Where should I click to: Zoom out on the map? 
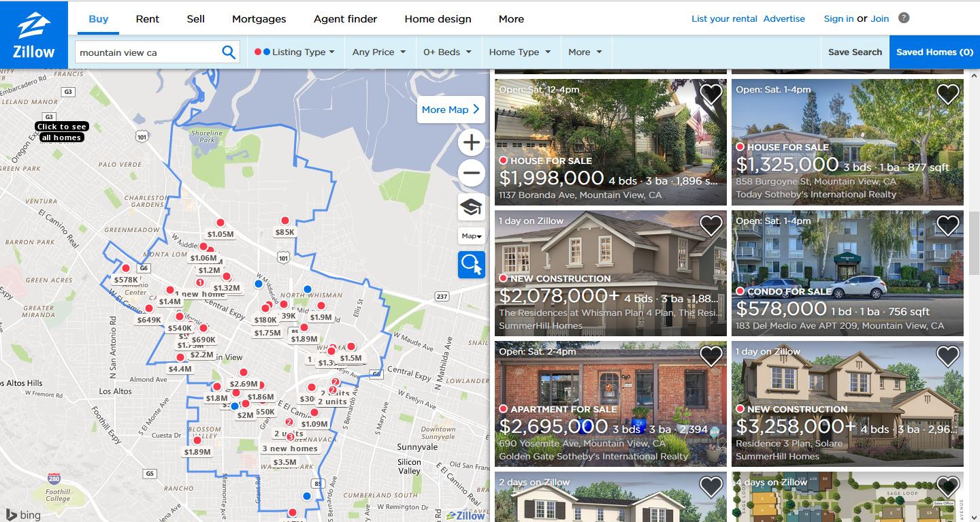[x=471, y=173]
